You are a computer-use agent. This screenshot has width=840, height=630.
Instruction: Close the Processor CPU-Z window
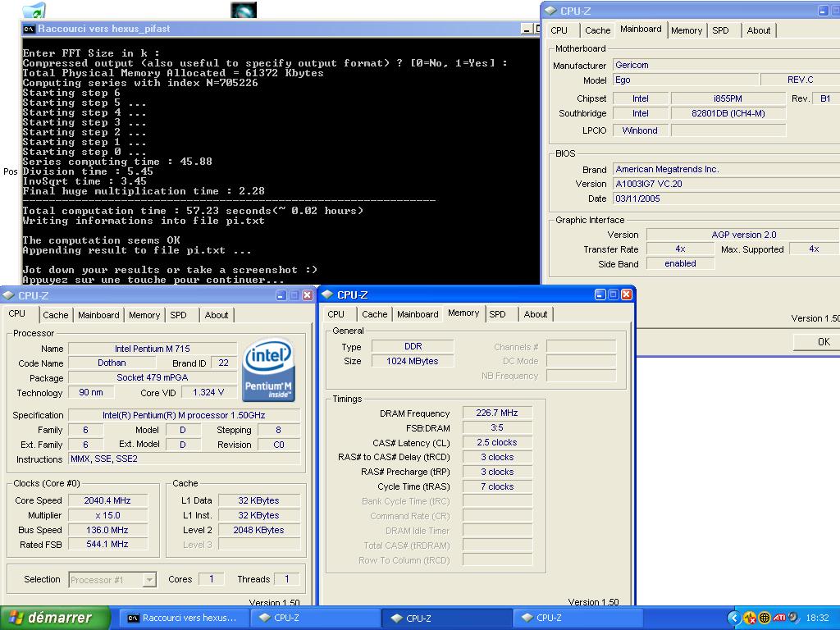308,295
